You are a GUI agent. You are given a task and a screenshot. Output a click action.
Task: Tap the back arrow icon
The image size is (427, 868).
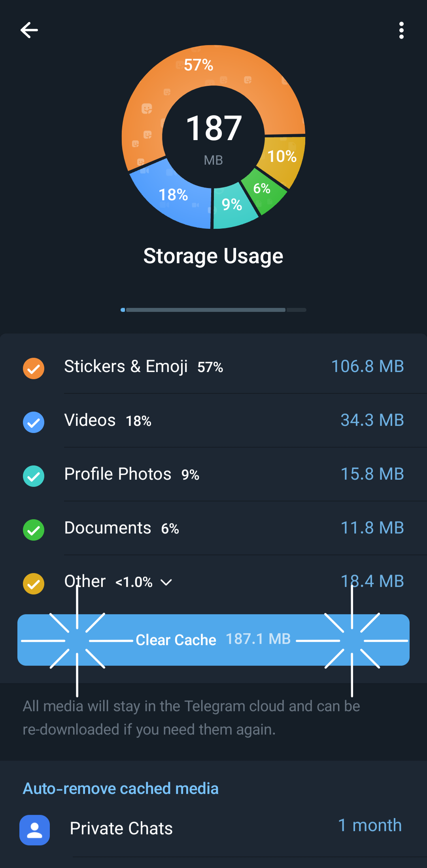point(29,30)
